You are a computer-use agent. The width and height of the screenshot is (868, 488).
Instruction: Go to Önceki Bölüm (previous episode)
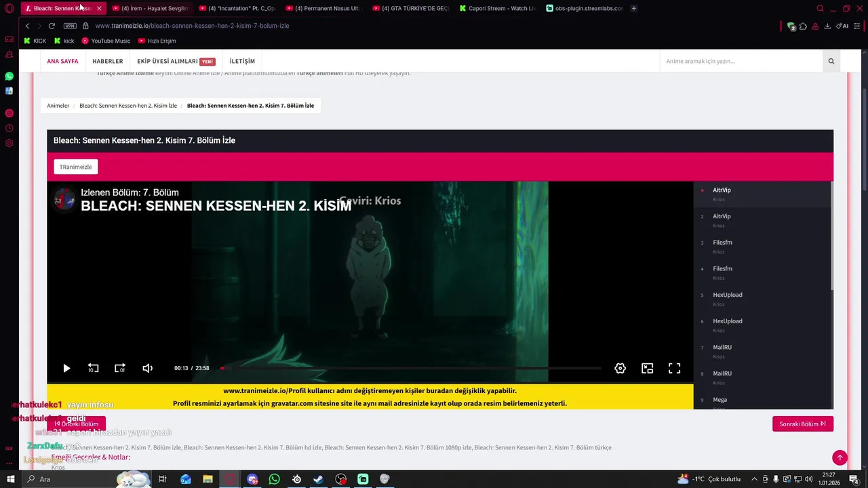pyautogui.click(x=77, y=424)
